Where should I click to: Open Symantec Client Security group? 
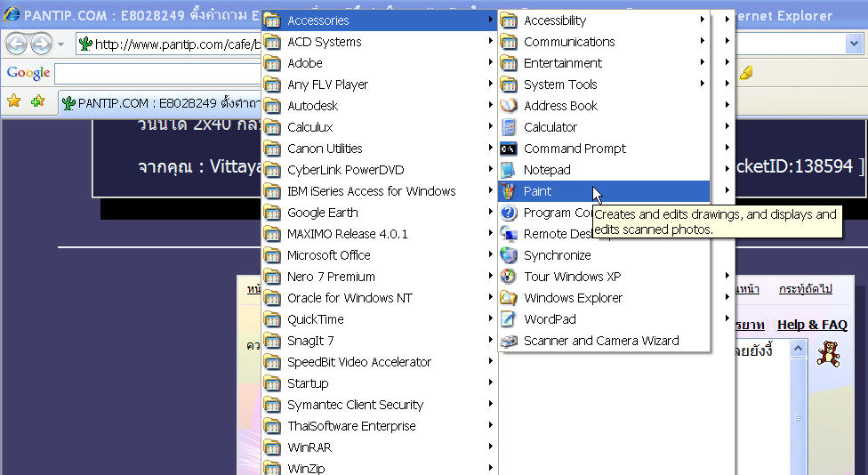click(379, 405)
